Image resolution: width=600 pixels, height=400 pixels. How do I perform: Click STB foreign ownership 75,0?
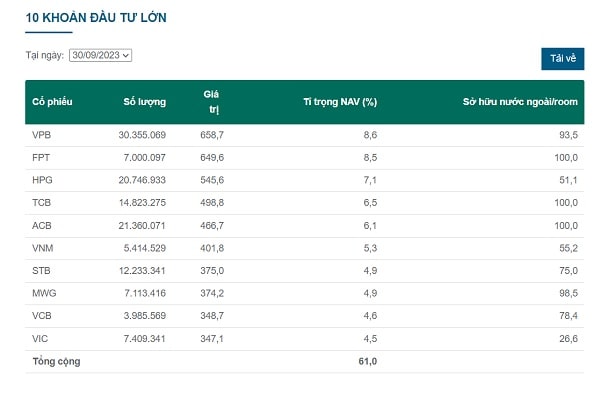pos(568,271)
